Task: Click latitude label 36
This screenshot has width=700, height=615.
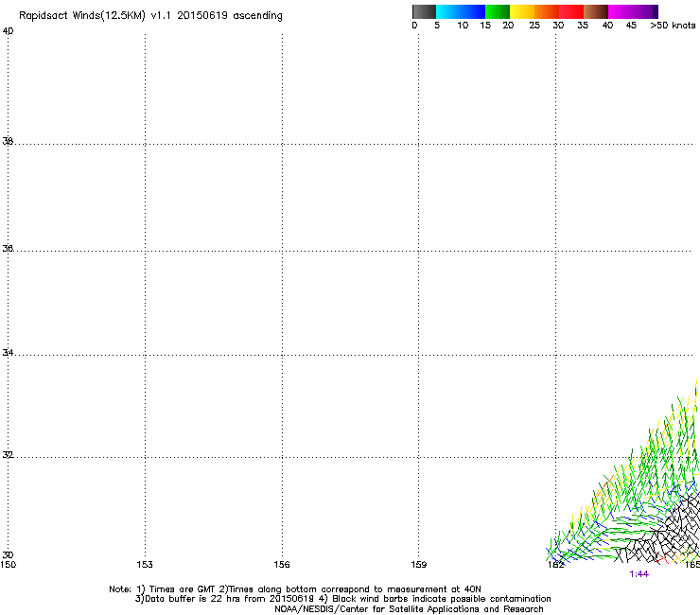Action: pos(8,248)
